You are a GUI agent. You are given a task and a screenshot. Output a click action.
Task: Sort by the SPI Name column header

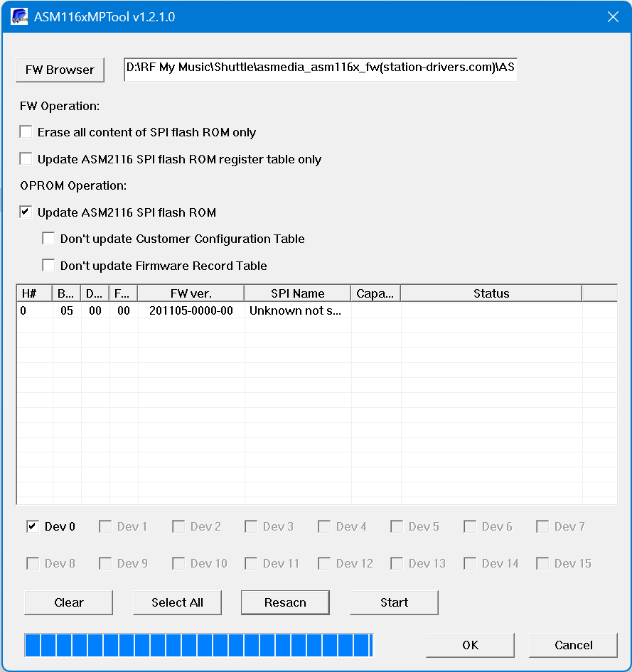tap(297, 293)
